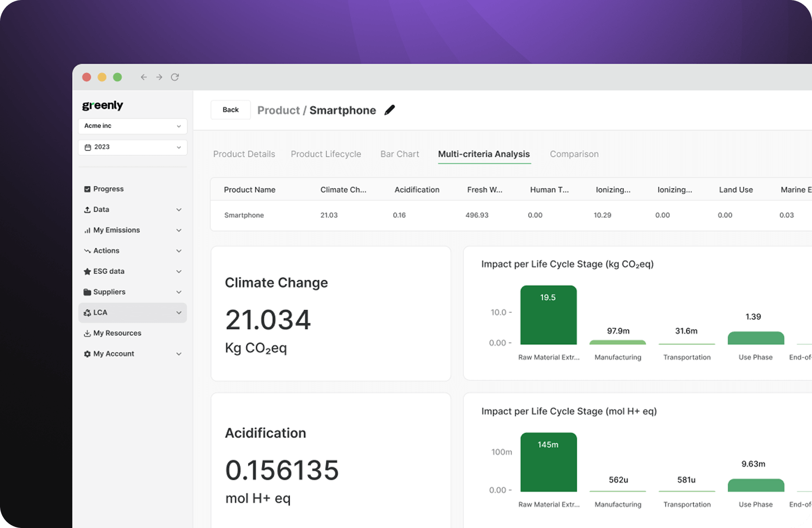Select the Bar Chart tab
The image size is (812, 528).
(x=400, y=154)
